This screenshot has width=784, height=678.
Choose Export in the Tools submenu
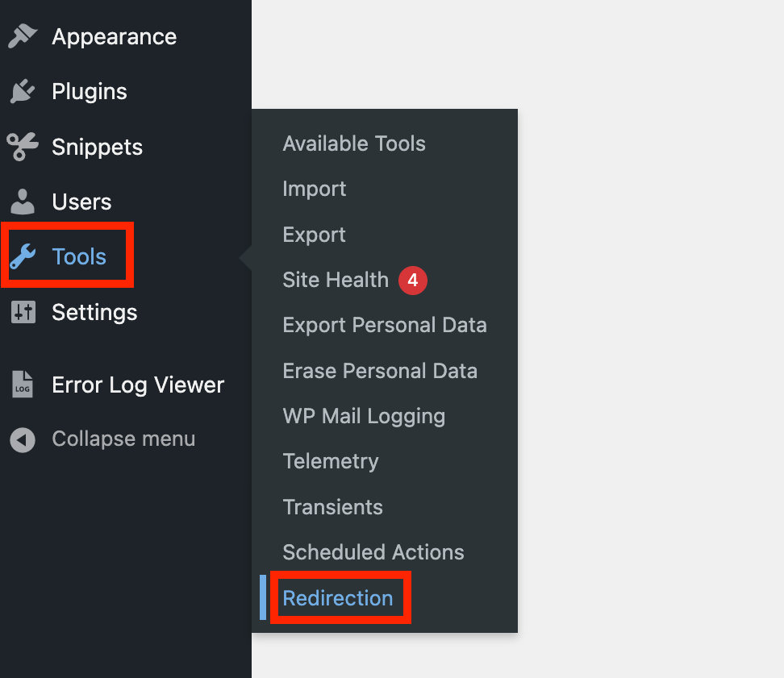pyautogui.click(x=314, y=235)
